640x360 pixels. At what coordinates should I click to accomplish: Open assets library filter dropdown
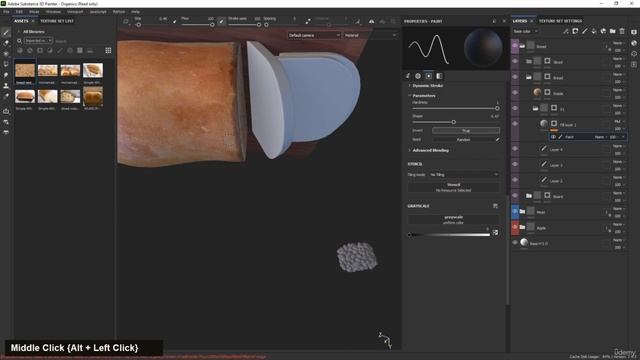38,41
